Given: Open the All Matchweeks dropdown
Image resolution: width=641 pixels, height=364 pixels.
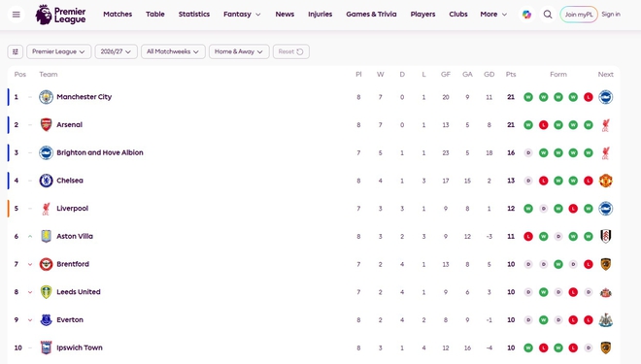Looking at the screenshot, I should (173, 51).
